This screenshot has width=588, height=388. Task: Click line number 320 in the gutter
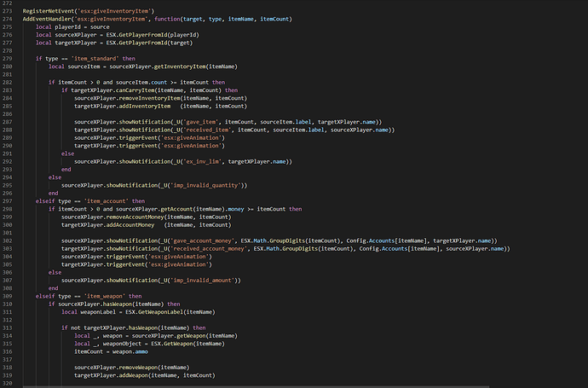pos(8,383)
